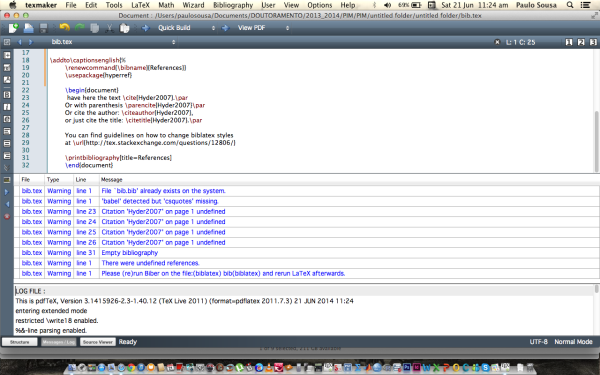The height and width of the screenshot is (375, 600).
Task: Undo the last edit with the yellow arrow
Action: click(x=65, y=28)
